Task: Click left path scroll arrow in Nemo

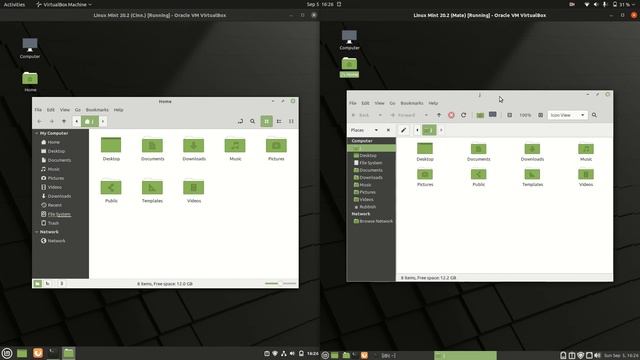Action: tap(77, 121)
